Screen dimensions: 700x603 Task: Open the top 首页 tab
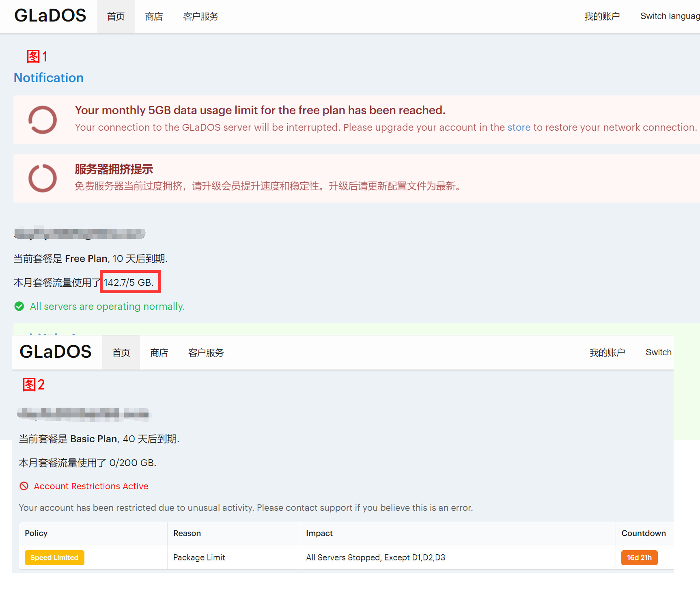click(x=116, y=17)
